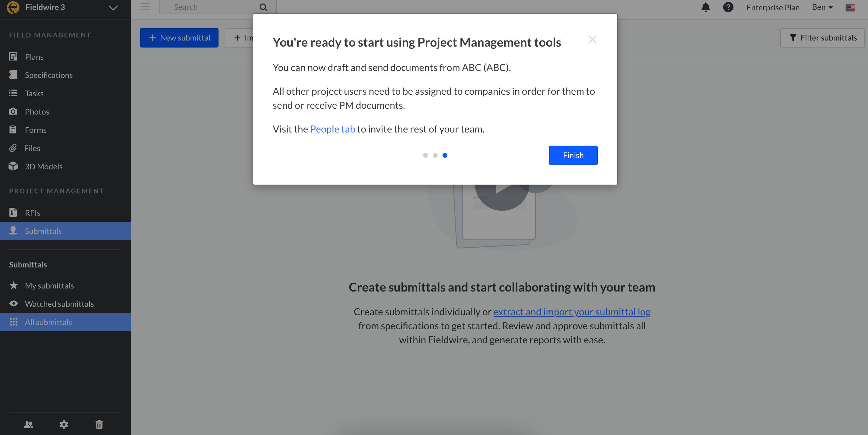Click the trash bin icon in sidebar

[x=99, y=424]
